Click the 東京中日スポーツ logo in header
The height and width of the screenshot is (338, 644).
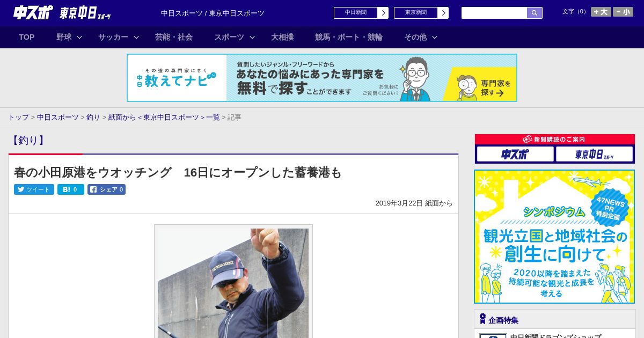point(85,13)
